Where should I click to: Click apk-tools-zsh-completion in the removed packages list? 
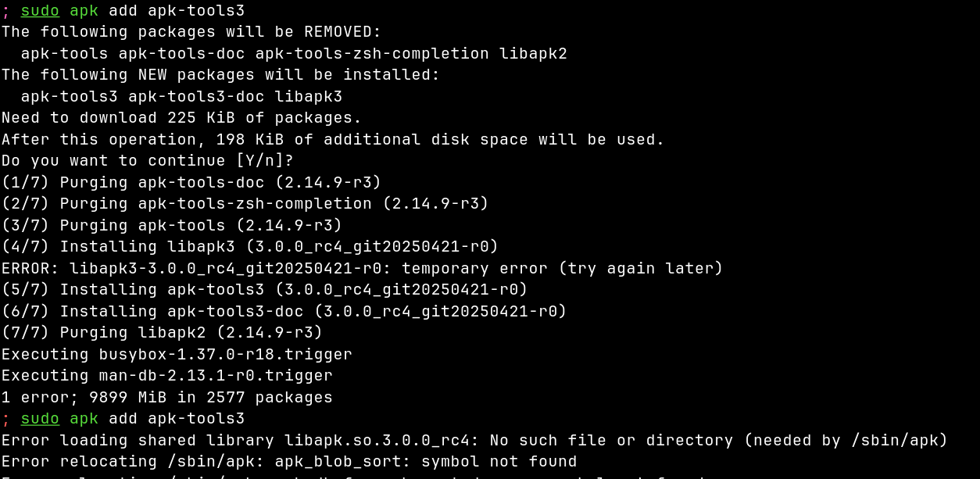click(x=372, y=54)
